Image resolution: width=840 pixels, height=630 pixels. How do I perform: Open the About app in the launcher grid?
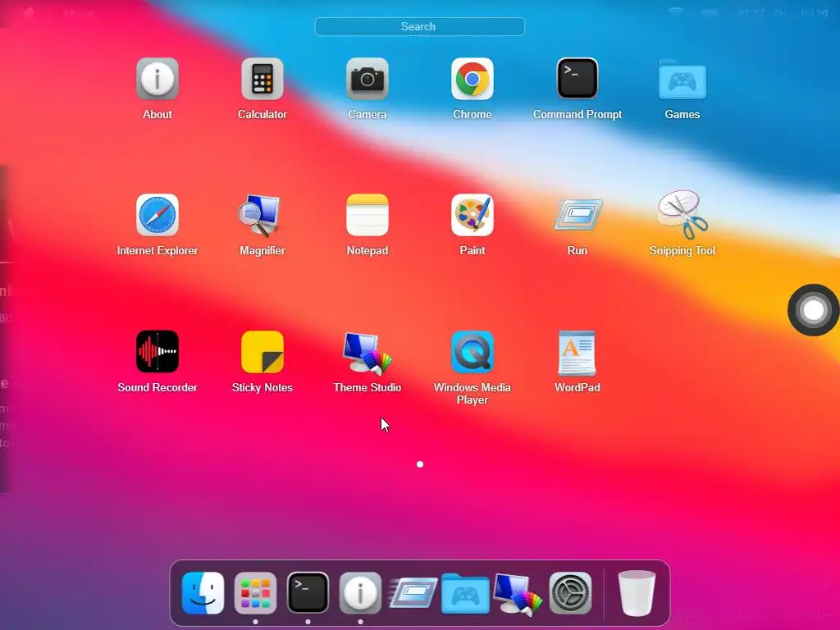157,79
